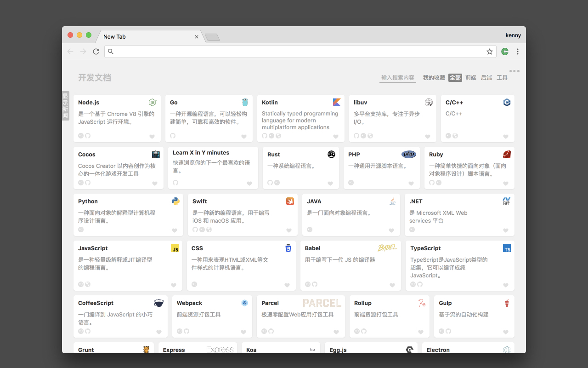Click the Gulp cup icon

point(507,303)
